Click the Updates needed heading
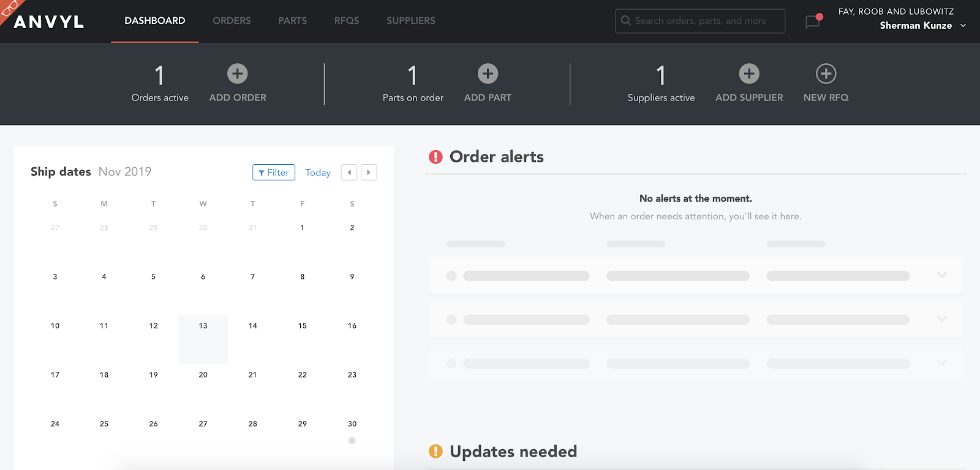Screen dimensions: 980x470 [513, 452]
